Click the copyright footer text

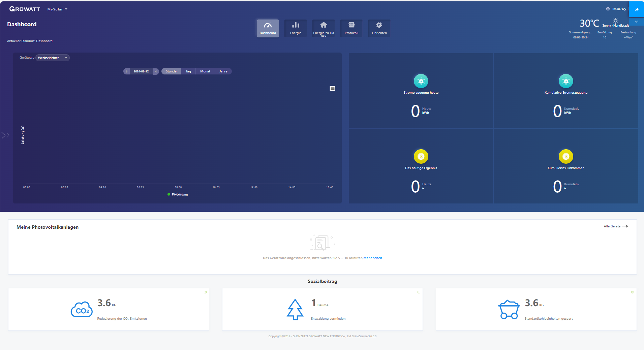322,336
